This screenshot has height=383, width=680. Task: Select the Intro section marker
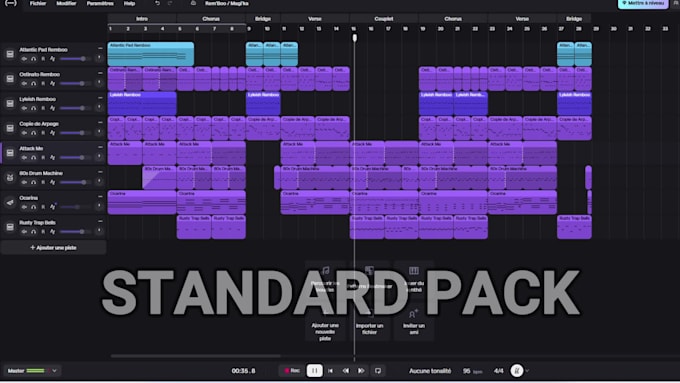(x=142, y=19)
